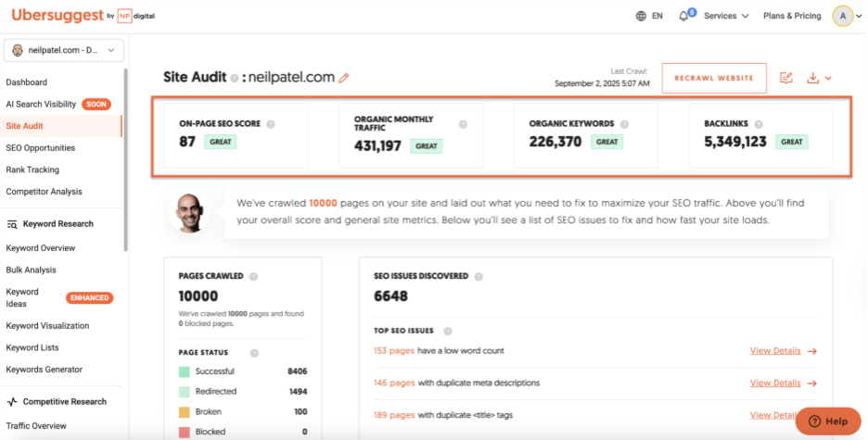
Task: Show info for On-Page SEO Score
Action: pos(271,124)
